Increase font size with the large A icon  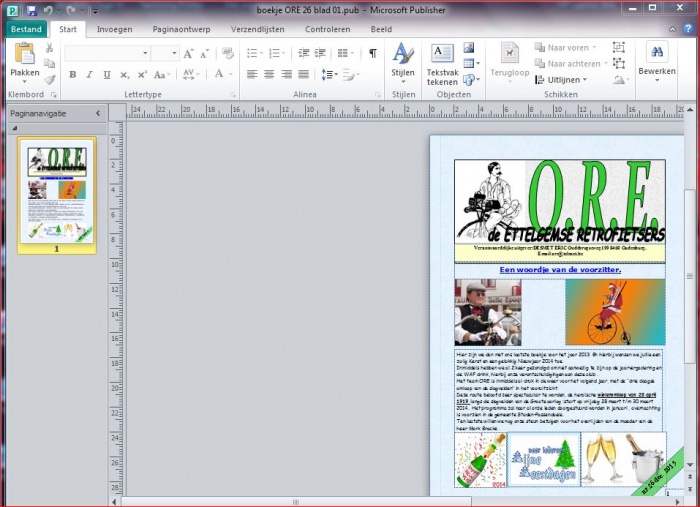(x=188, y=54)
